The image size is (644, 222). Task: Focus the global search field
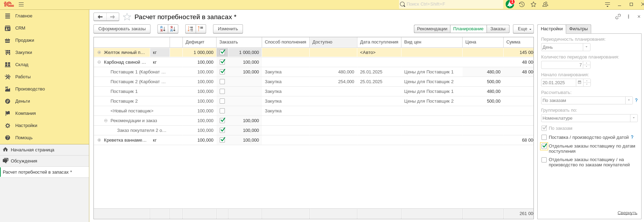[451, 4]
